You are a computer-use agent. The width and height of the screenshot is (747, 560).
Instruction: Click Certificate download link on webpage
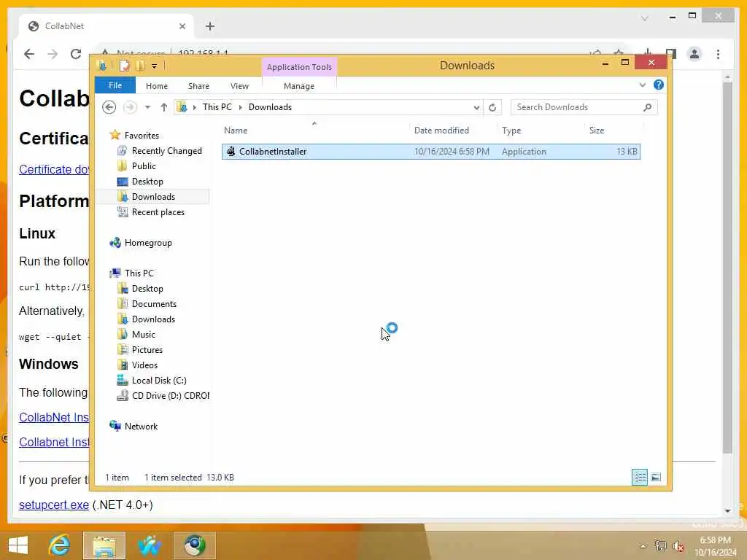point(54,169)
